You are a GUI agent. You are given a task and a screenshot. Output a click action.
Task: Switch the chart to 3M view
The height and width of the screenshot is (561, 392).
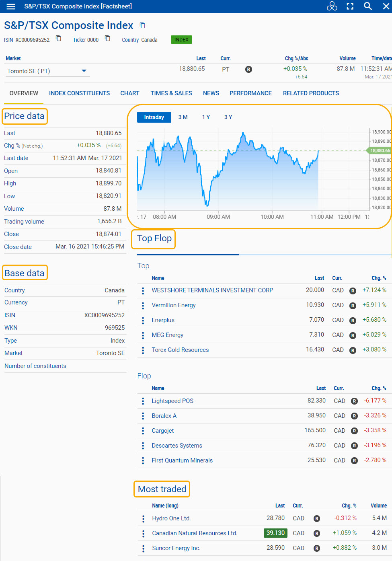(x=183, y=117)
